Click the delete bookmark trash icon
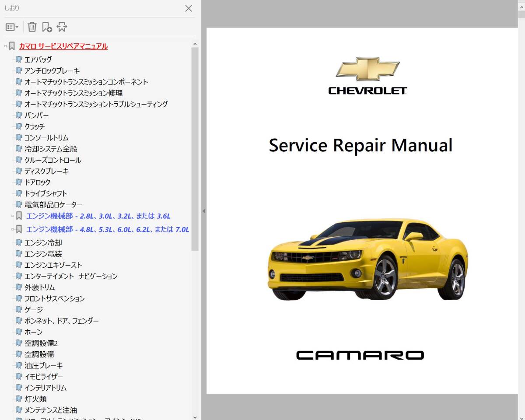525x420 pixels. click(32, 27)
